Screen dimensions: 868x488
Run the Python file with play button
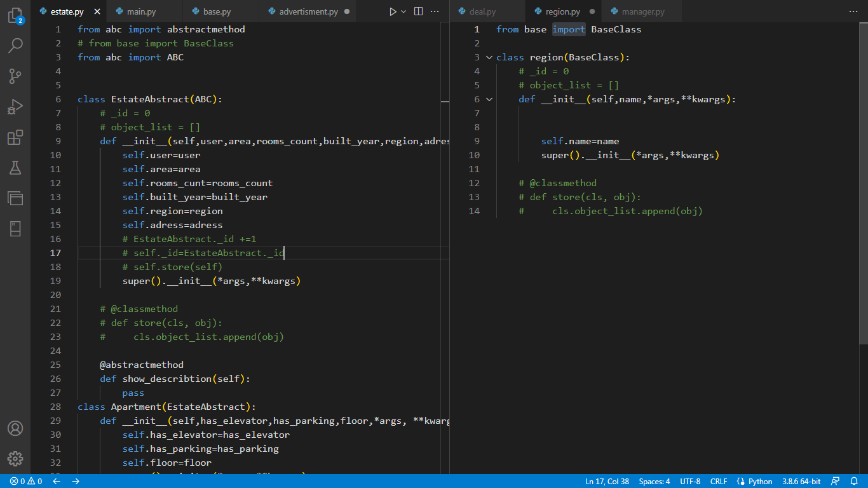pos(393,11)
